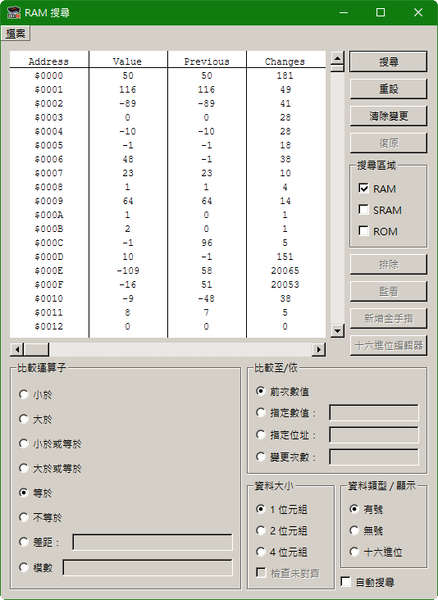Enable the SRAM search region checkbox
This screenshot has width=438, height=600.
pyautogui.click(x=363, y=210)
